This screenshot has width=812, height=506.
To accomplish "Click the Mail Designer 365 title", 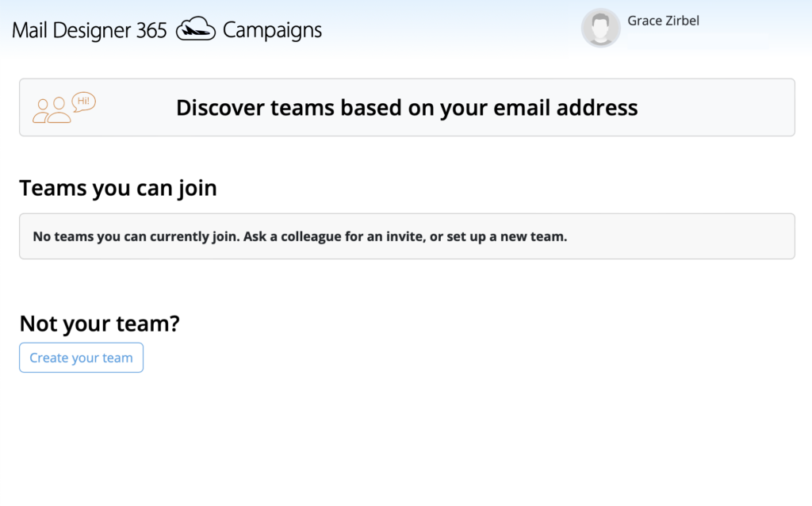I will pyautogui.click(x=89, y=30).
